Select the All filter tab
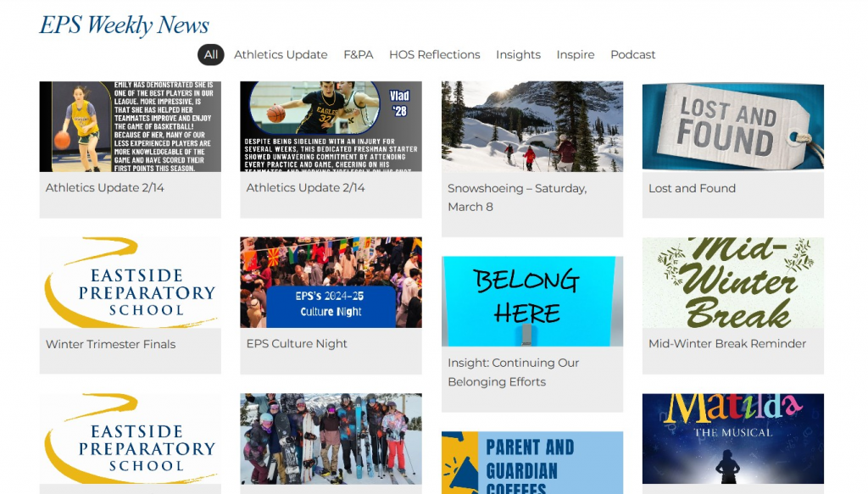Image resolution: width=868 pixels, height=494 pixels. 211,55
